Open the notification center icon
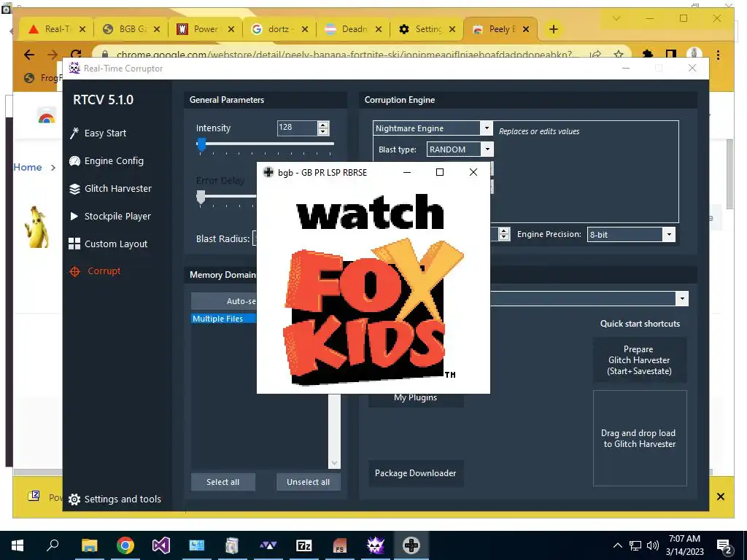 [724, 546]
